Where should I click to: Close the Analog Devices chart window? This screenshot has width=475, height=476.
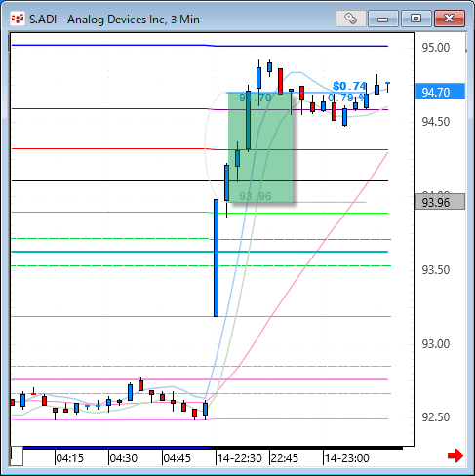coord(450,19)
